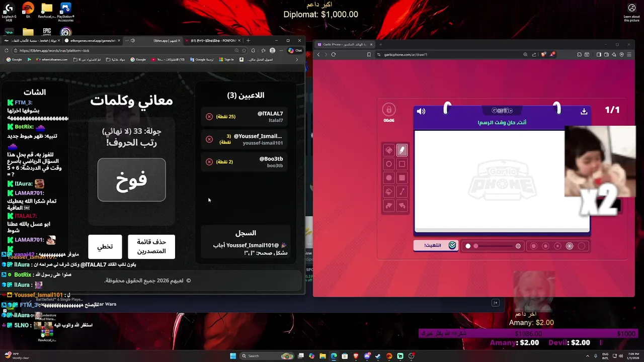This screenshot has width=644, height=362.
Task: Choose the hollow circle shape tool
Action: 389,164
